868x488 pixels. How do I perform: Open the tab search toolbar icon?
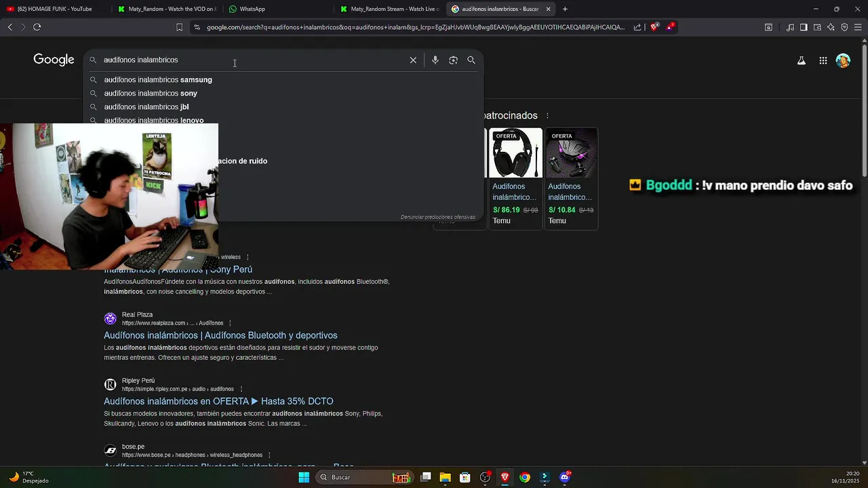[768, 27]
